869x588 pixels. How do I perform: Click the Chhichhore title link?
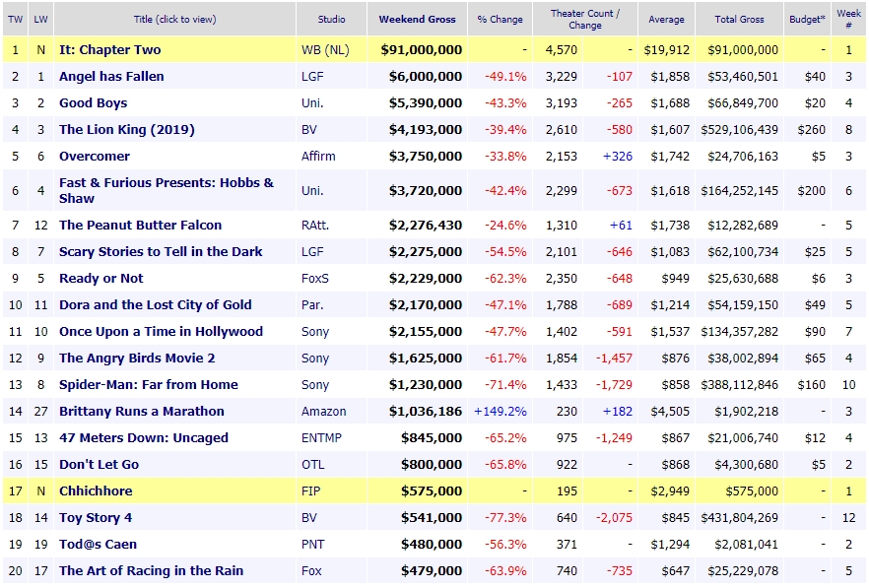96,491
